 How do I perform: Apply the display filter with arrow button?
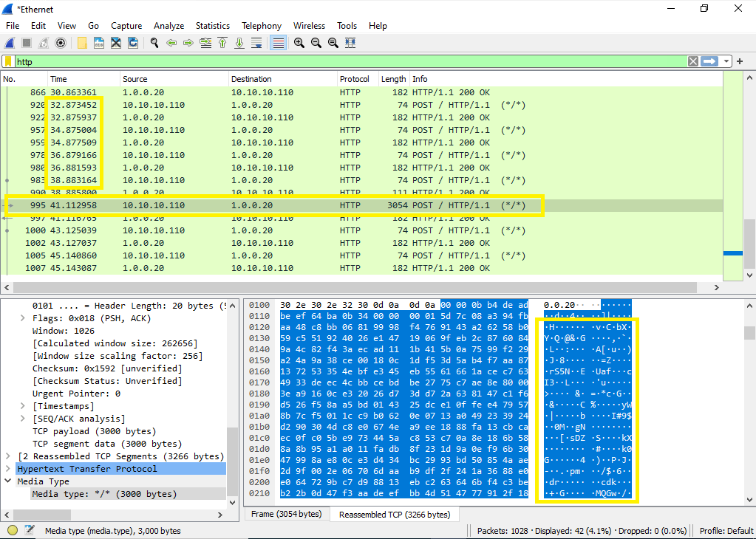(x=709, y=61)
